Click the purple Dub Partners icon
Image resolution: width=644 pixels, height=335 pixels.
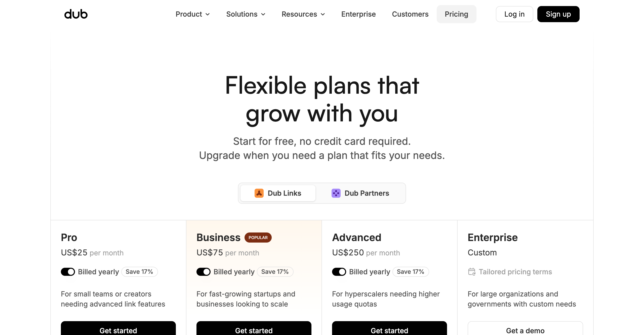(336, 193)
